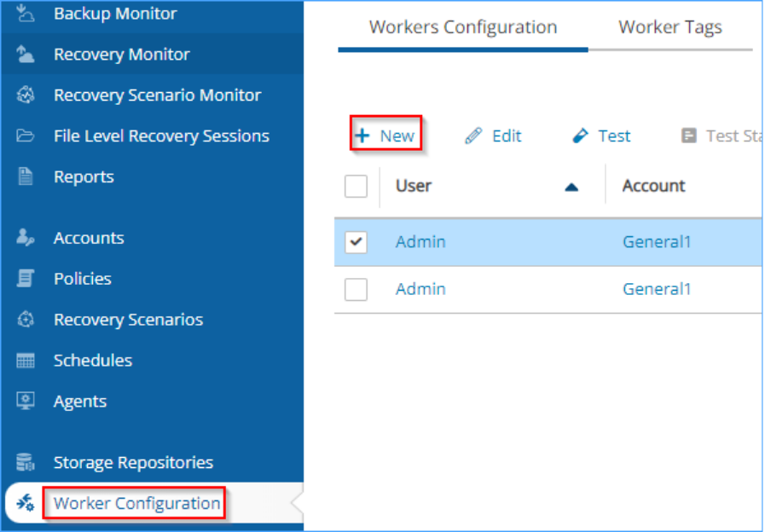Click the Reports document icon
Viewport: 765px width, 532px height.
[25, 176]
